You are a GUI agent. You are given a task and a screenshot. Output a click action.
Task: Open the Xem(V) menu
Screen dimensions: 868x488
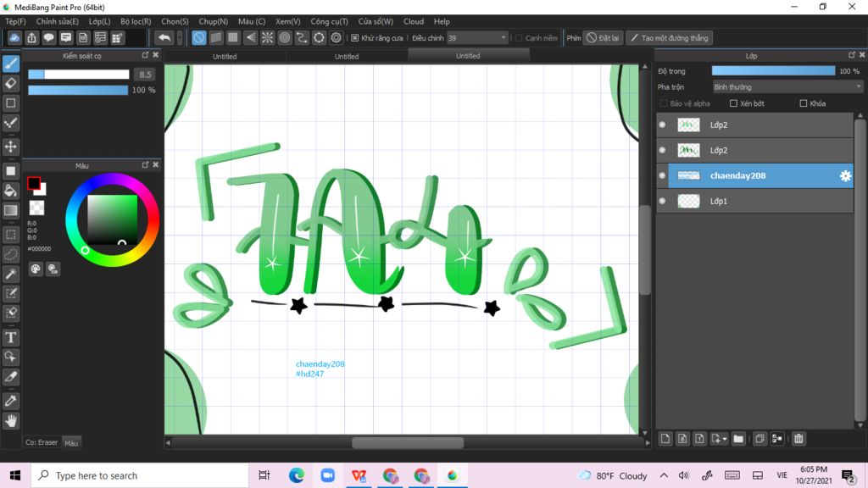288,21
